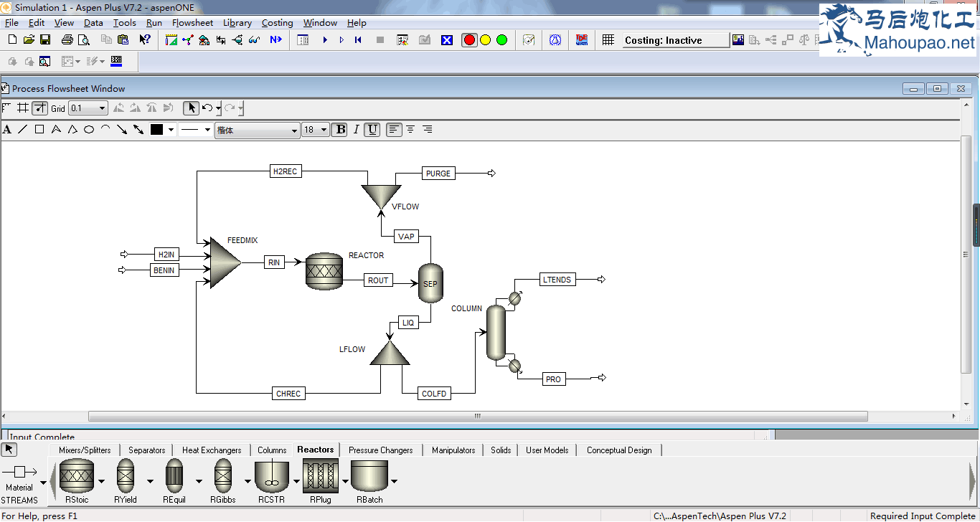Image resolution: width=980 pixels, height=522 pixels.
Task: Open the File menu
Action: point(11,23)
